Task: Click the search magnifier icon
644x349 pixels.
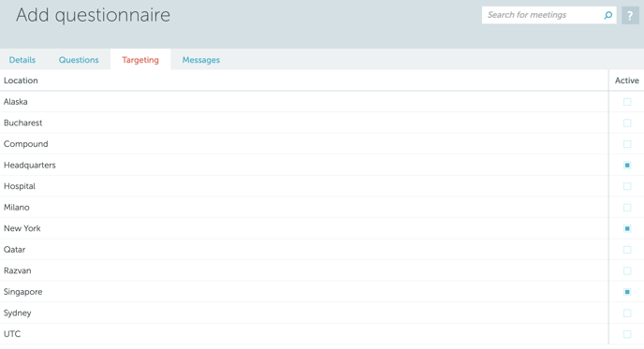Action: coord(608,15)
